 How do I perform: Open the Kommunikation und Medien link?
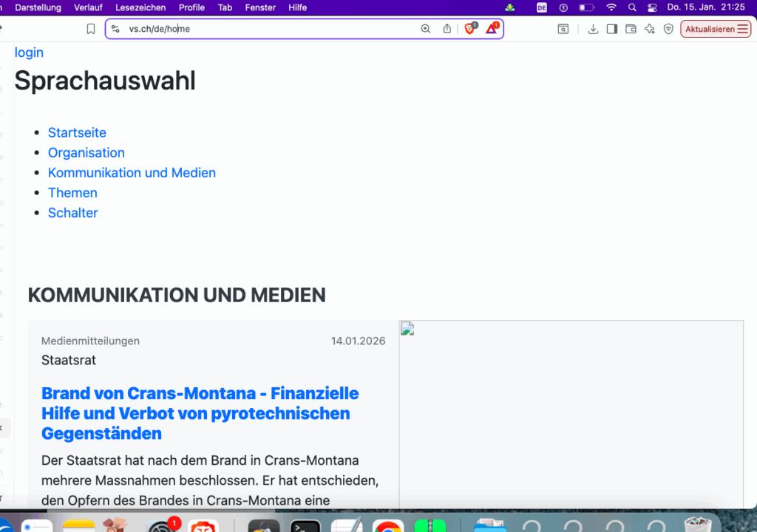[132, 173]
